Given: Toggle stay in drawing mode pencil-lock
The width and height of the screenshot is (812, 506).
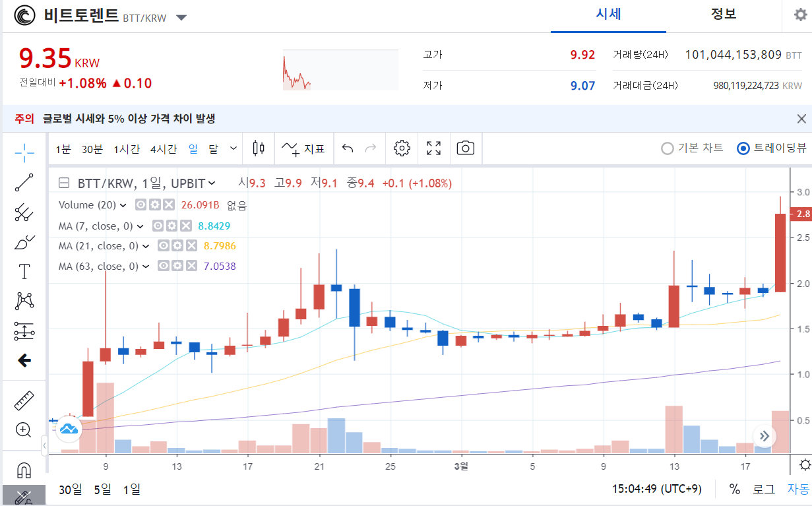Looking at the screenshot, I should (x=24, y=497).
